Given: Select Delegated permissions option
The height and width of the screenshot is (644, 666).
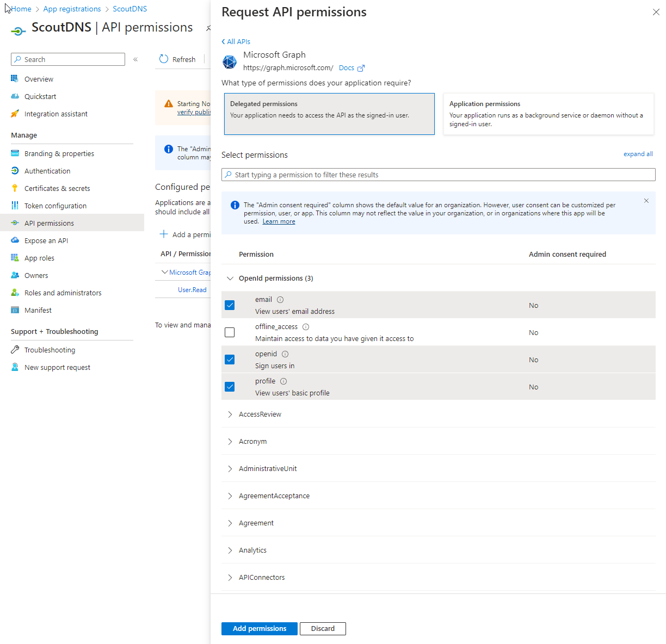Looking at the screenshot, I should [329, 114].
